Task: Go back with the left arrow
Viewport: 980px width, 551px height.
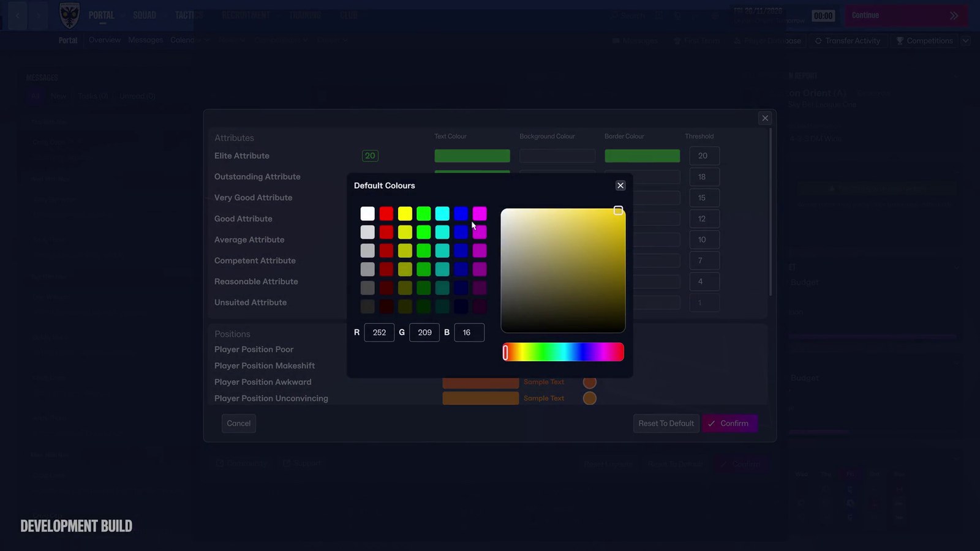Action: (x=18, y=15)
